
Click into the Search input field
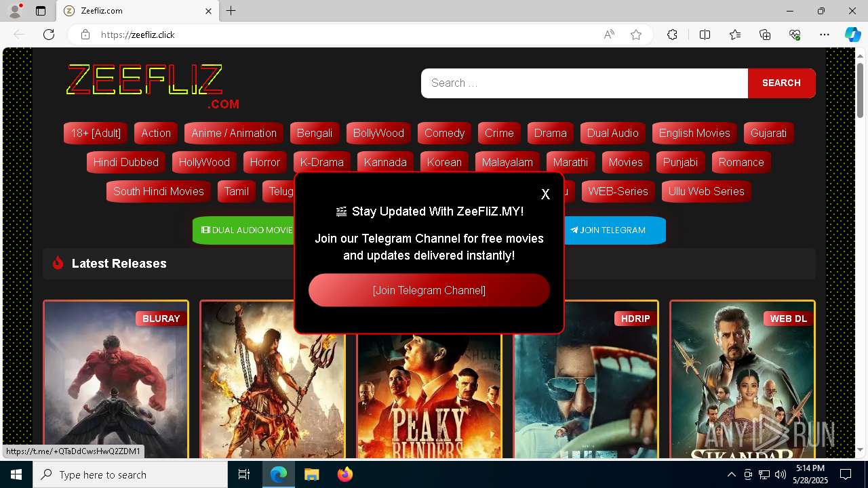[585, 83]
